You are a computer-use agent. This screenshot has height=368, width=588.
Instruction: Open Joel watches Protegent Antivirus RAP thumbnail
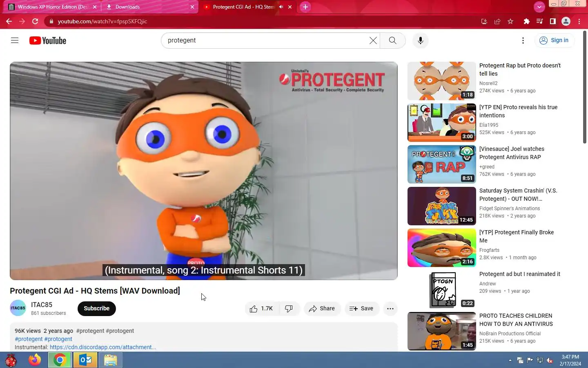[442, 164]
